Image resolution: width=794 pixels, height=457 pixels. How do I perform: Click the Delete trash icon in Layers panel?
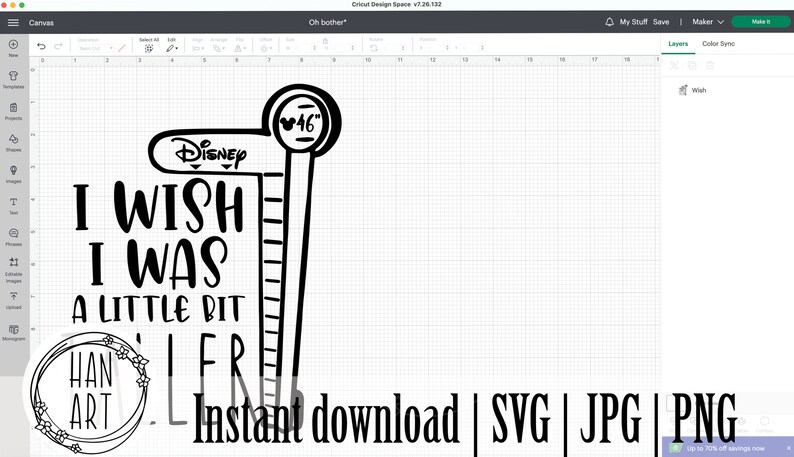pos(710,65)
